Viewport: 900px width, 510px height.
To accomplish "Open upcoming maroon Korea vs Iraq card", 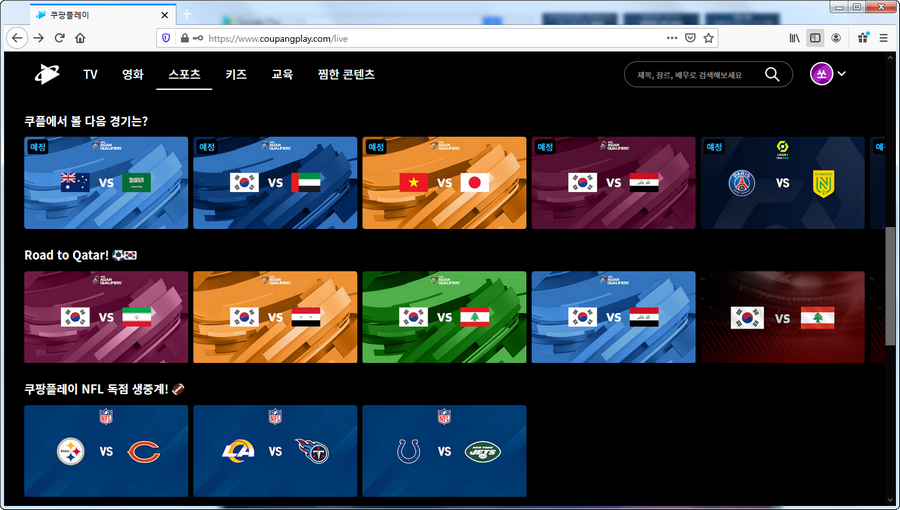I will [x=613, y=182].
